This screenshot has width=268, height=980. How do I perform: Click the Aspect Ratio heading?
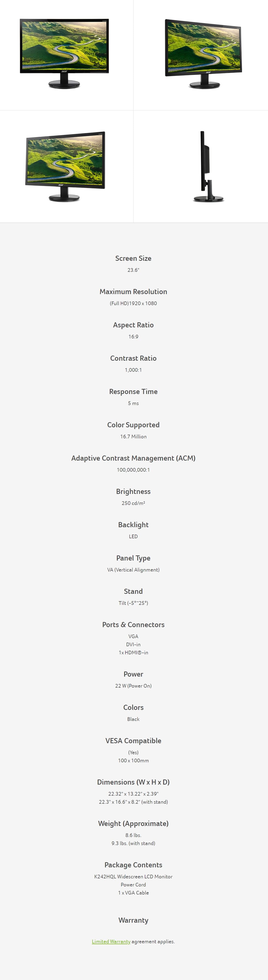133,325
